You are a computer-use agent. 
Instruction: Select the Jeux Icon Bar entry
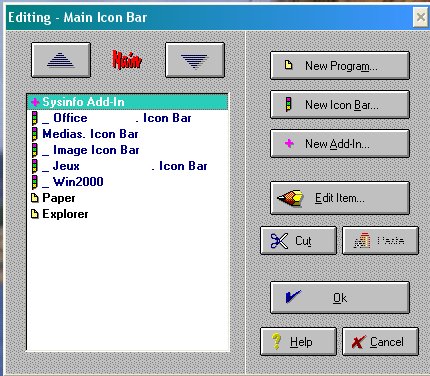[x=128, y=166]
